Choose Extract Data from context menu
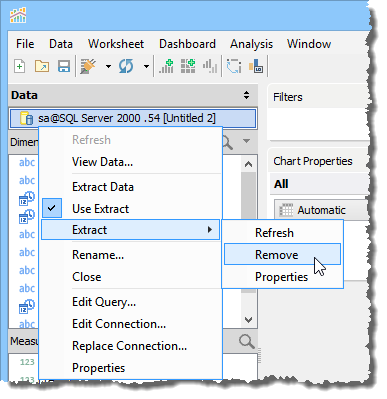Screen dimensions: 387x399 (130, 187)
